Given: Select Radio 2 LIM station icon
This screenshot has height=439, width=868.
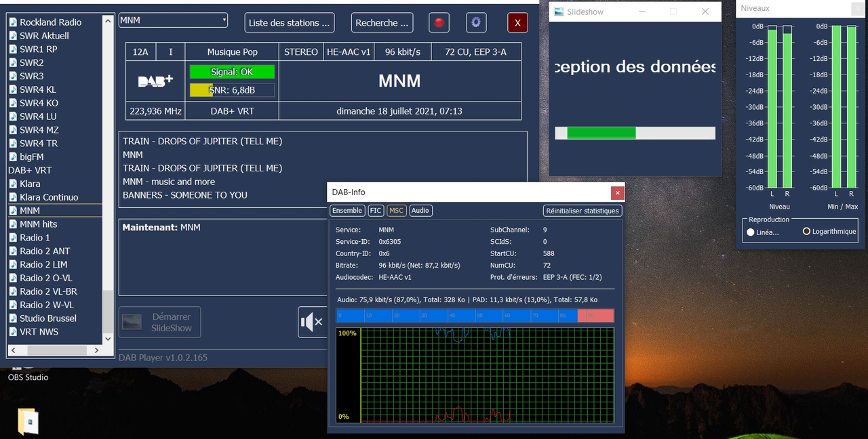Looking at the screenshot, I should (13, 264).
